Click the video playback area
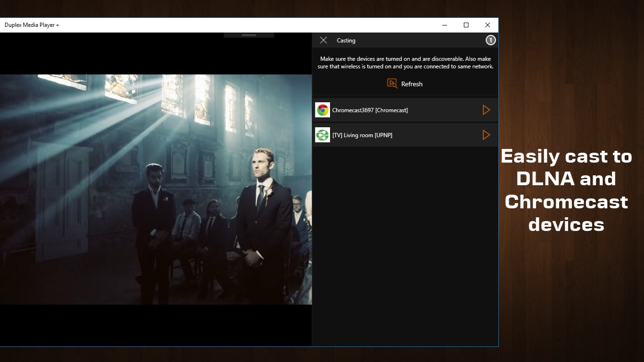 pyautogui.click(x=156, y=189)
